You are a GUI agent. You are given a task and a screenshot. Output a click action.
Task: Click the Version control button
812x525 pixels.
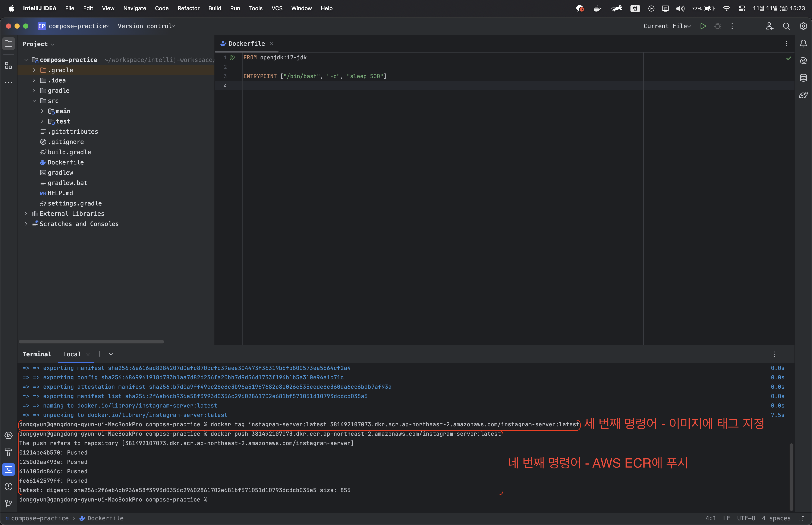146,26
